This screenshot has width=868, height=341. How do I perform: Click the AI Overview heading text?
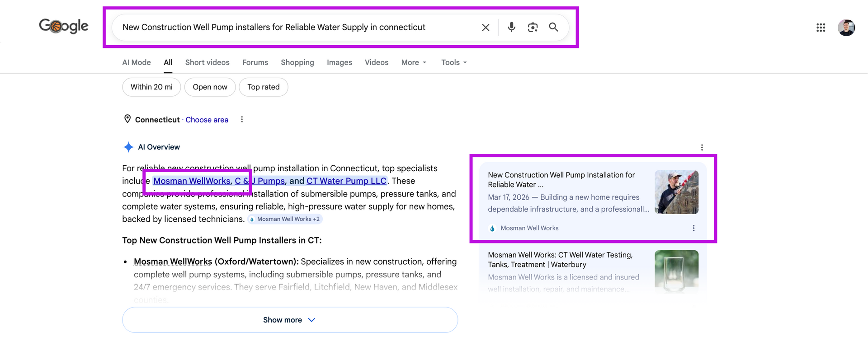159,147
